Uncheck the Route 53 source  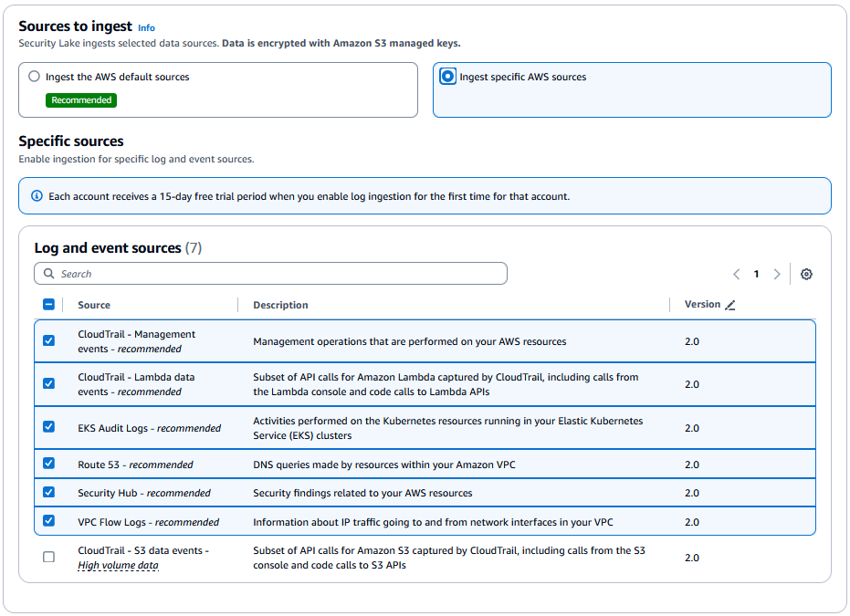pos(48,464)
